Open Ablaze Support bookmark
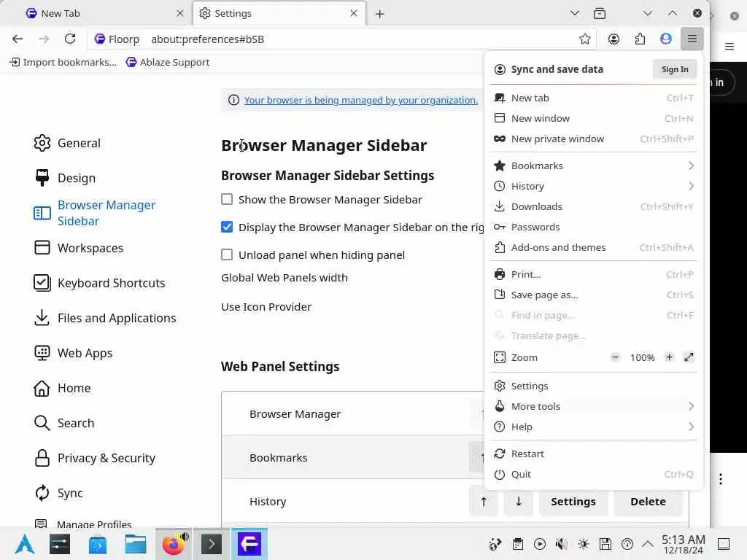 [x=168, y=63]
